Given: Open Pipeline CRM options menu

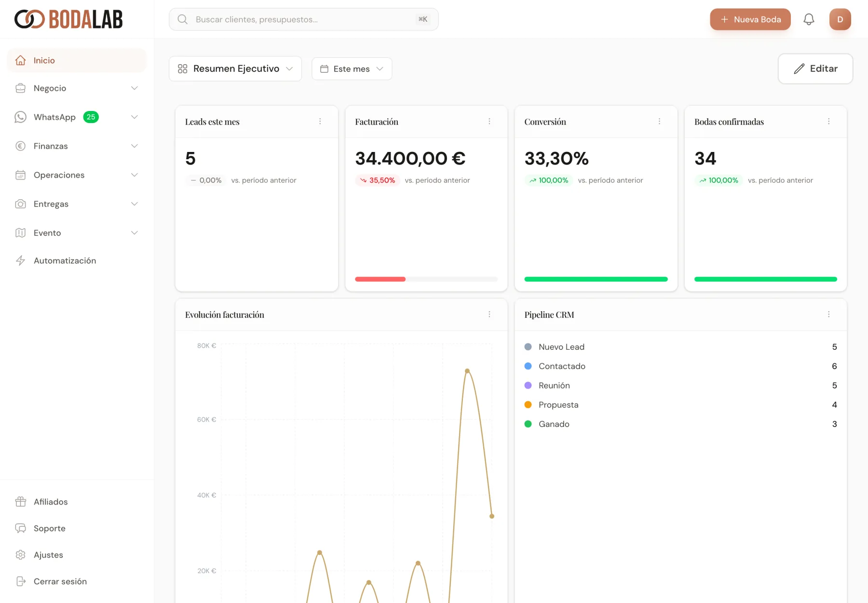Looking at the screenshot, I should 829,315.
